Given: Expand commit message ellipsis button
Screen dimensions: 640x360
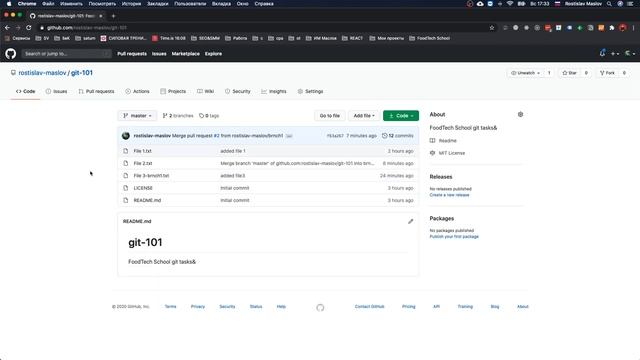Looking at the screenshot, I should coord(289,136).
